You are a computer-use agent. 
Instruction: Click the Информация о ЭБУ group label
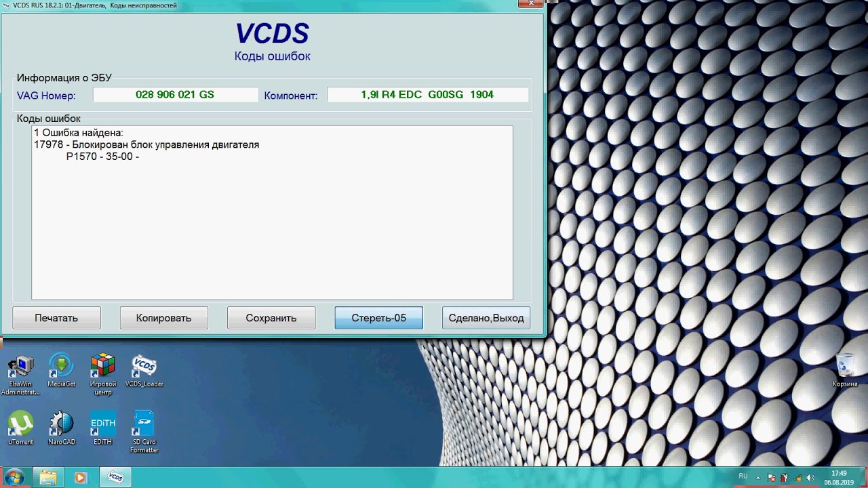(x=64, y=78)
